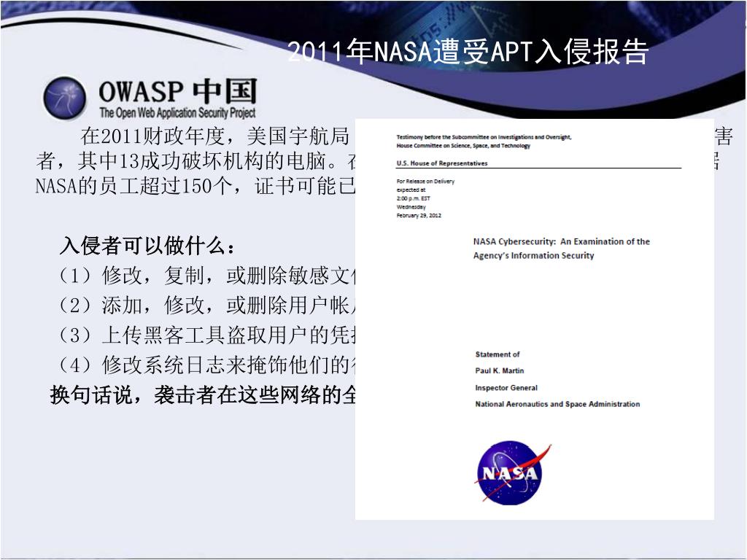The image size is (747, 560).
Task: Click 'expected at' in the document
Action: coord(411,190)
